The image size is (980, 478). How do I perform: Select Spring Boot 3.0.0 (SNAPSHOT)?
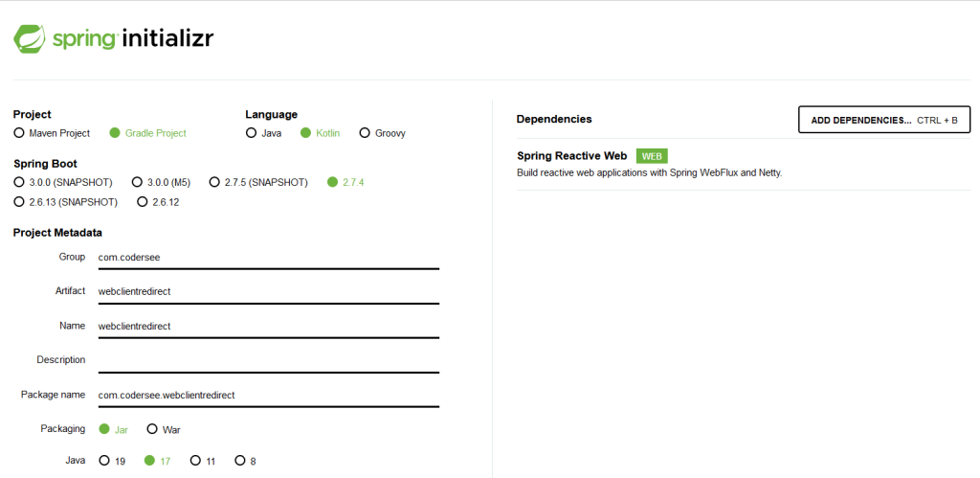click(19, 182)
